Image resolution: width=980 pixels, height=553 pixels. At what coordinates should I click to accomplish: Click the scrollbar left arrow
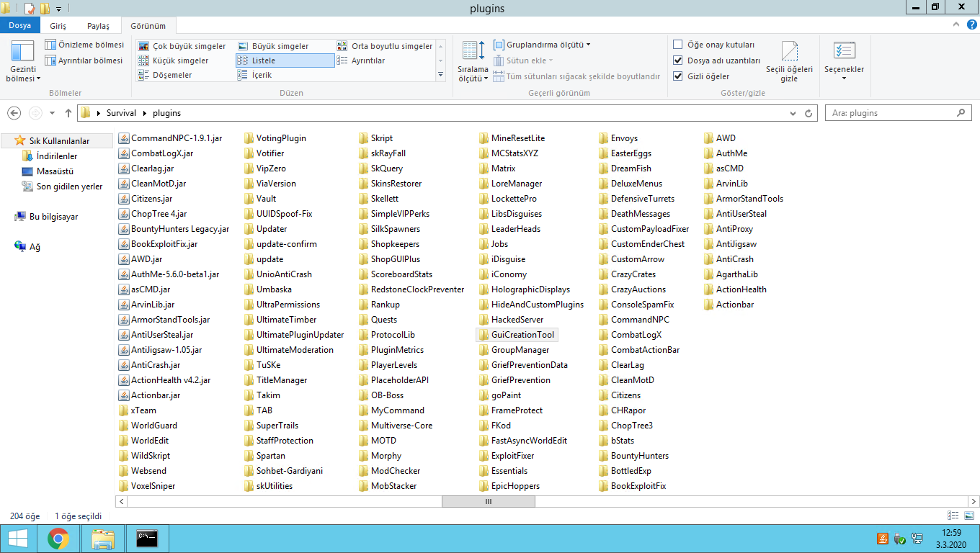[x=122, y=501]
